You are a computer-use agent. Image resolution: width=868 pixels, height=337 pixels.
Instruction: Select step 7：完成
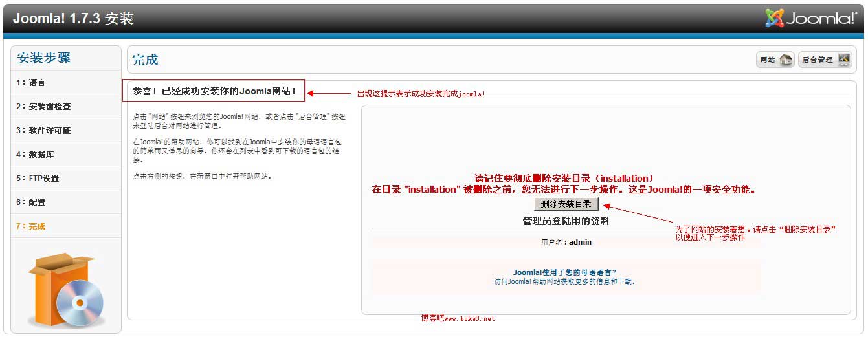click(66, 226)
